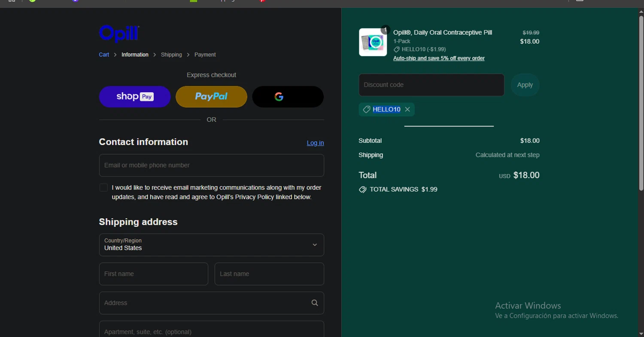Screen dimensions: 644x337
Task: Click the struck-through $19.99 price
Action: [x=531, y=33]
